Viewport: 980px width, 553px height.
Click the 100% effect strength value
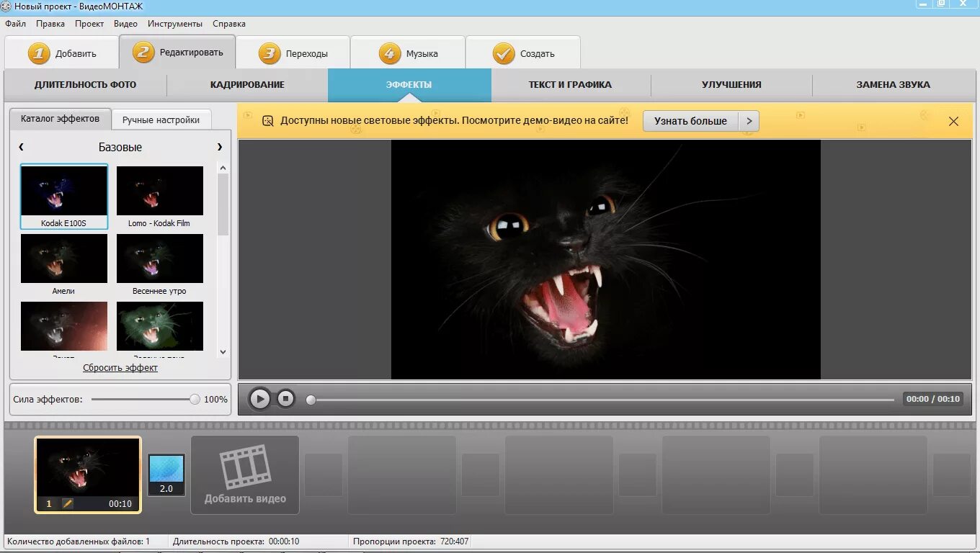pyautogui.click(x=215, y=399)
